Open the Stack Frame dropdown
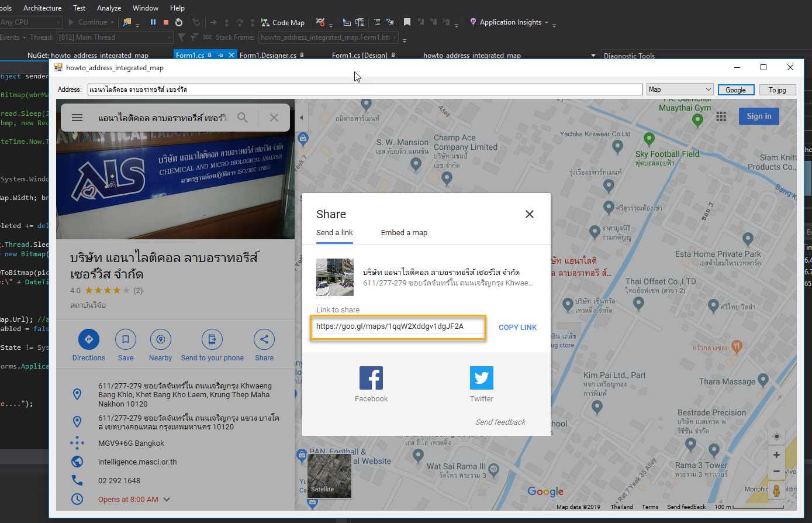The width and height of the screenshot is (812, 523). point(329,37)
